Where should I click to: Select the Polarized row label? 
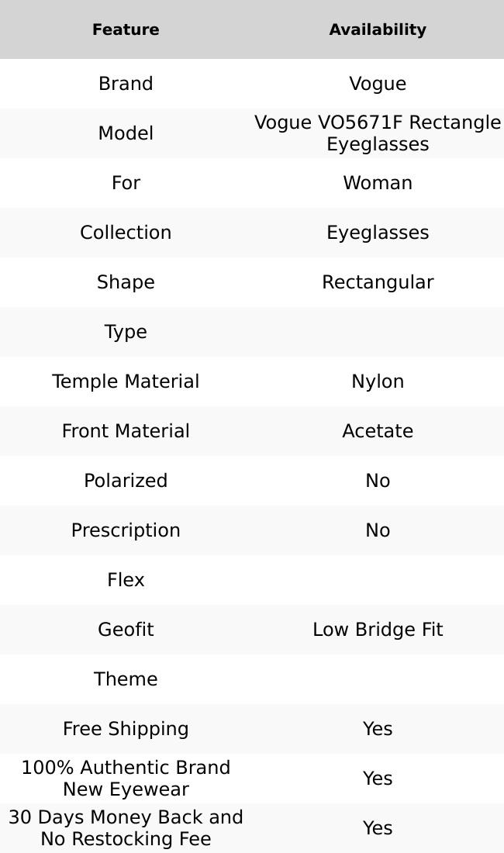[x=126, y=481]
